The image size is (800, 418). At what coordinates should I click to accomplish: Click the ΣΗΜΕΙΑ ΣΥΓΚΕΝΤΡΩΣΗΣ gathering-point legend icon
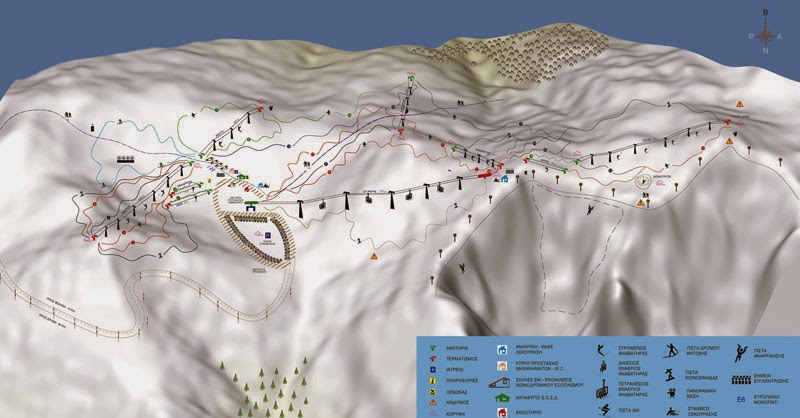coord(741,379)
